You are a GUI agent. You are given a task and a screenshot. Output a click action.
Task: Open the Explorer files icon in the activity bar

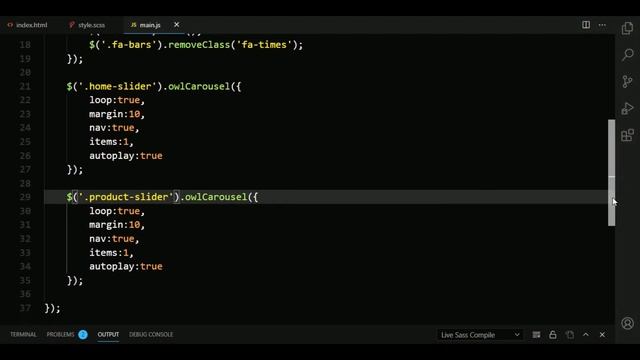tap(627, 28)
